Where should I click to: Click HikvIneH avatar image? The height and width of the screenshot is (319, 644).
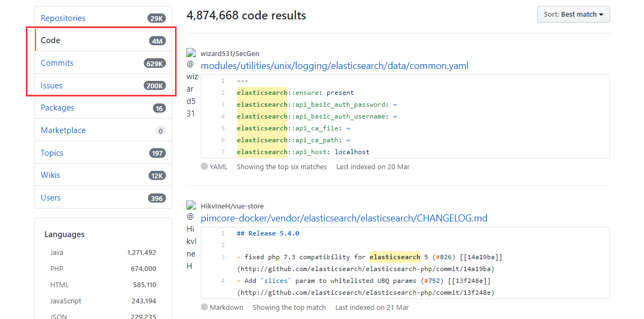click(191, 205)
